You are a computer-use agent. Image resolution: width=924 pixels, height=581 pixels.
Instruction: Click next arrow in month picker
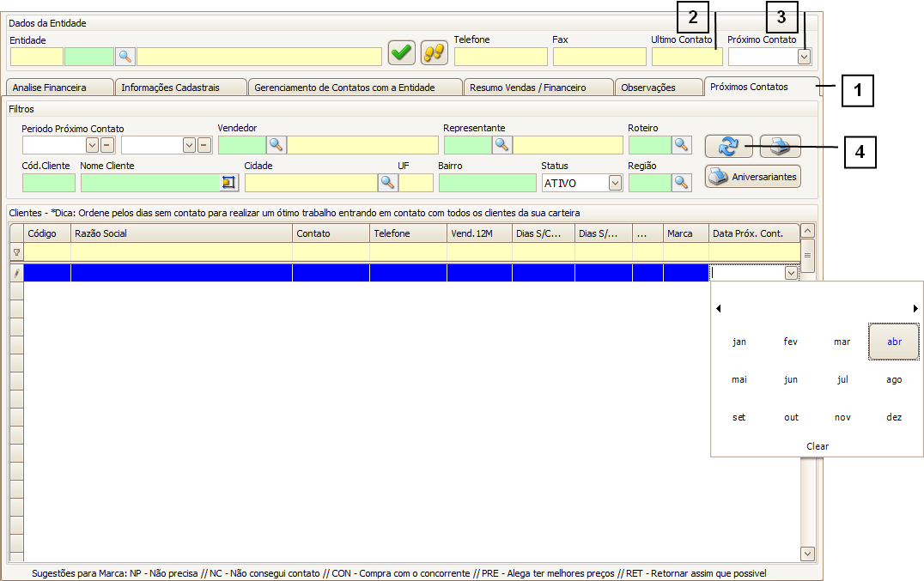[x=915, y=308]
